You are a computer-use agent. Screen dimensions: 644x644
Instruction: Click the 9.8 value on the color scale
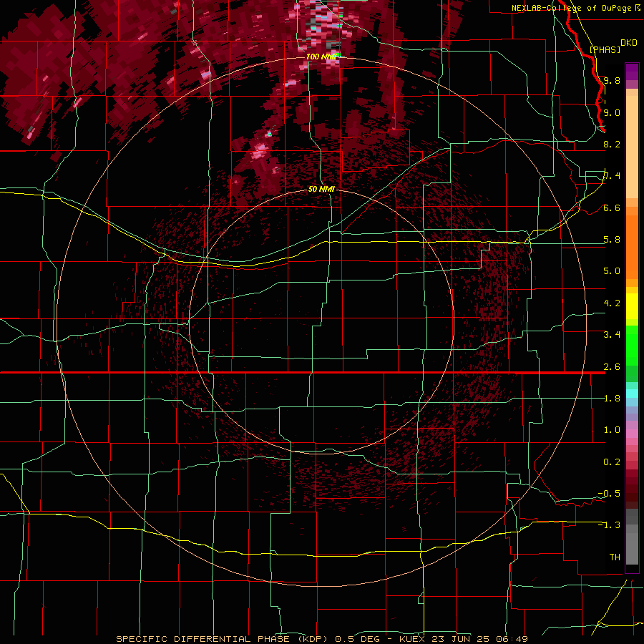[x=612, y=80]
